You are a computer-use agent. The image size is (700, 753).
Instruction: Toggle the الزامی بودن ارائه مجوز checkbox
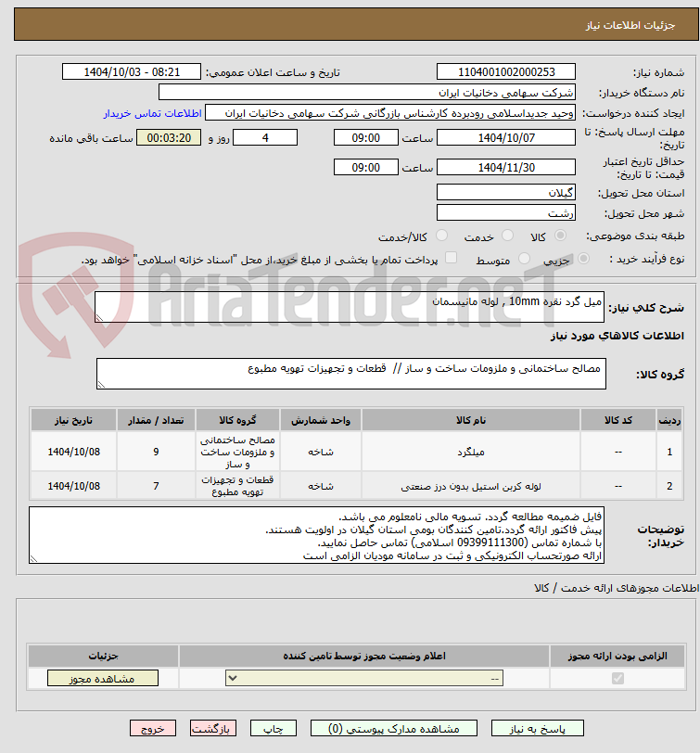coord(617,678)
